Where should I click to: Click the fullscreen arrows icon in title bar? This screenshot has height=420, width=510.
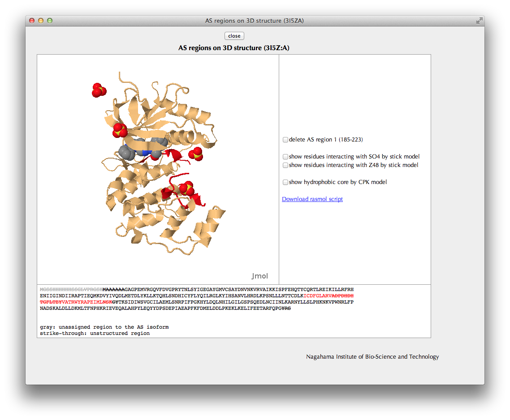(479, 21)
